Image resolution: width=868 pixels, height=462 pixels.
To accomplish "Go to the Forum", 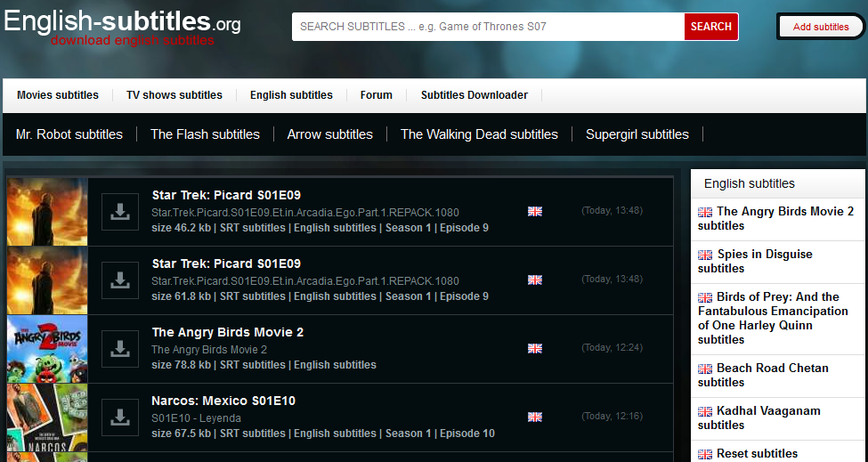I will [377, 95].
